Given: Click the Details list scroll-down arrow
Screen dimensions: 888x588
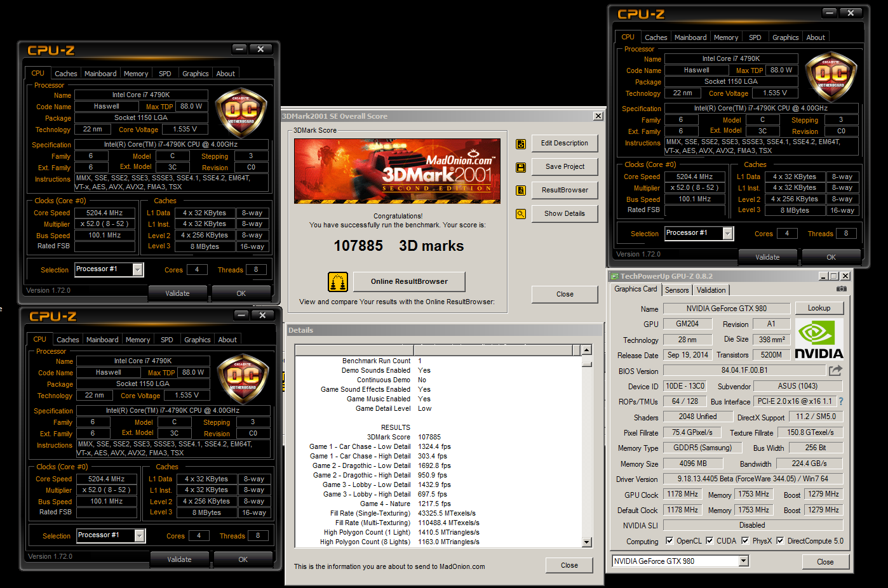Looking at the screenshot, I should click(587, 542).
